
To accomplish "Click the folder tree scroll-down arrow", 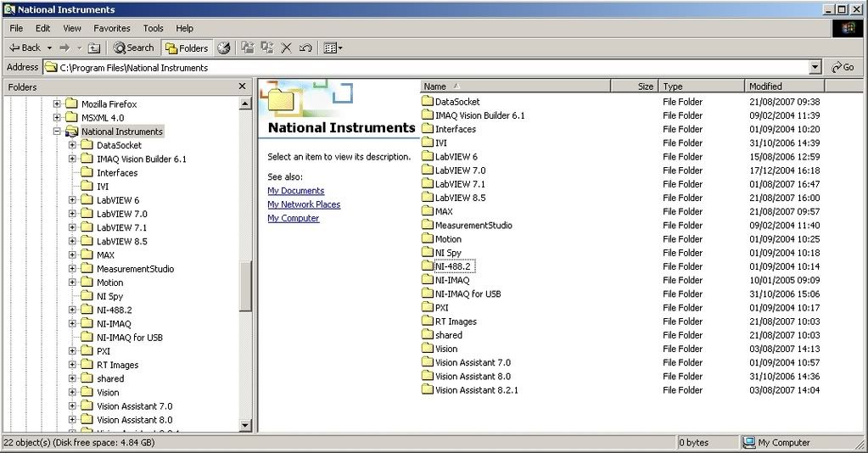I will [246, 425].
